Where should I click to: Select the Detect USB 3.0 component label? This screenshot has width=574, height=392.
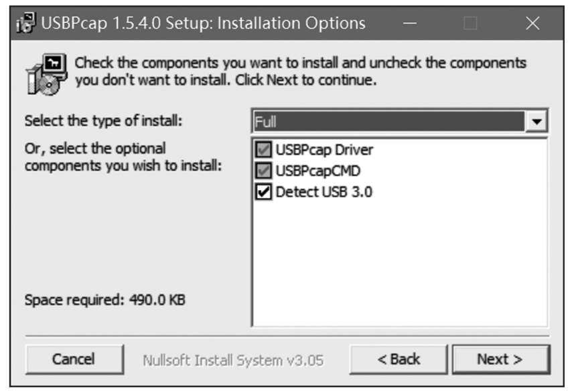[324, 192]
